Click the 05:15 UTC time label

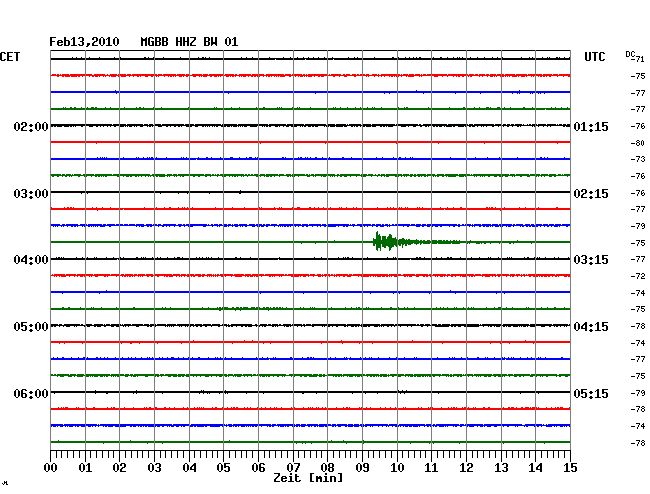pos(591,393)
